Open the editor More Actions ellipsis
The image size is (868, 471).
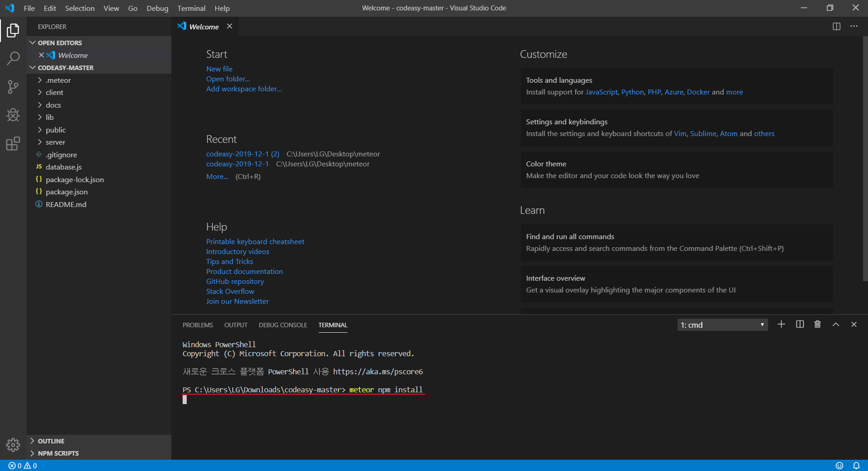854,26
